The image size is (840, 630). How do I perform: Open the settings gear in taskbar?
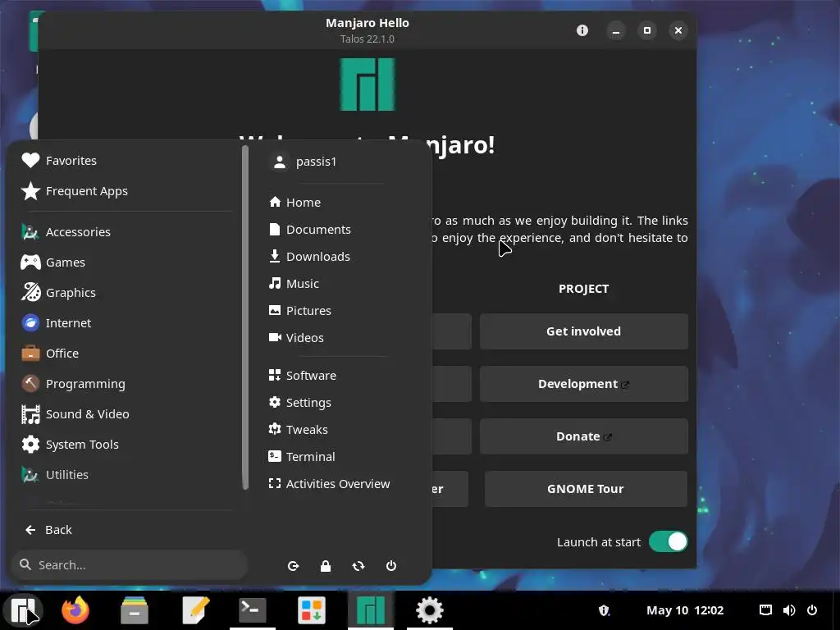pos(430,610)
